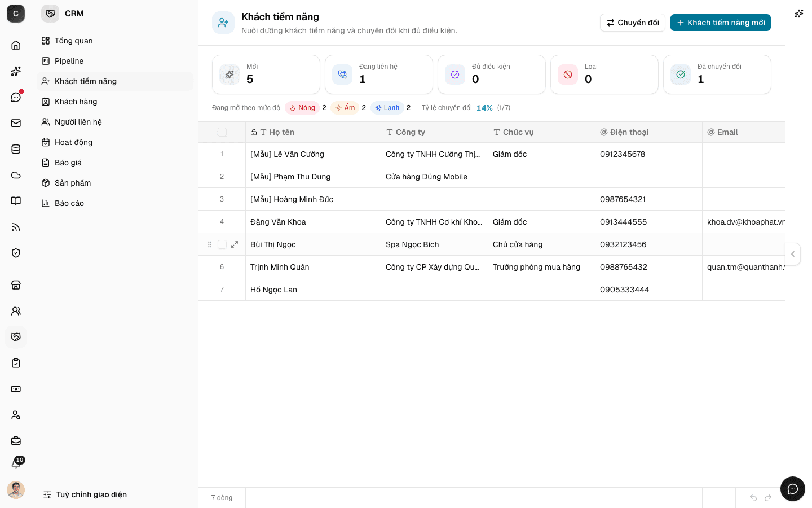Click the RSS feed icon in the rail
This screenshot has height=508, width=812.
[x=16, y=227]
